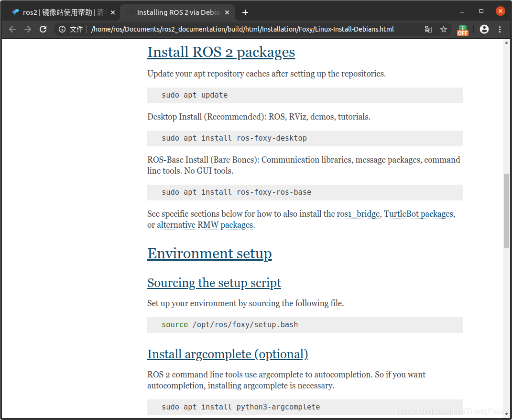Screen dimensions: 512x420
Task: Minimize the browser window
Action: 462,11
